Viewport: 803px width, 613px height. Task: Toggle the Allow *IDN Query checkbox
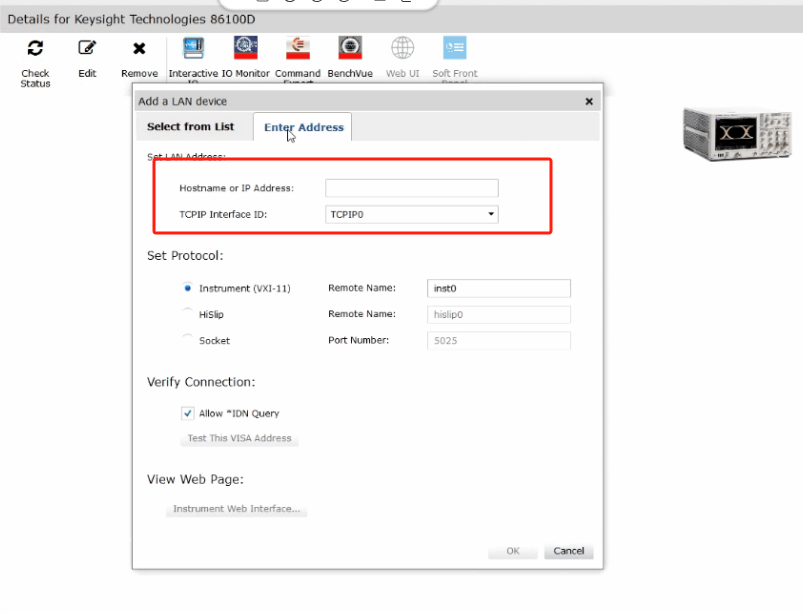[x=188, y=413]
